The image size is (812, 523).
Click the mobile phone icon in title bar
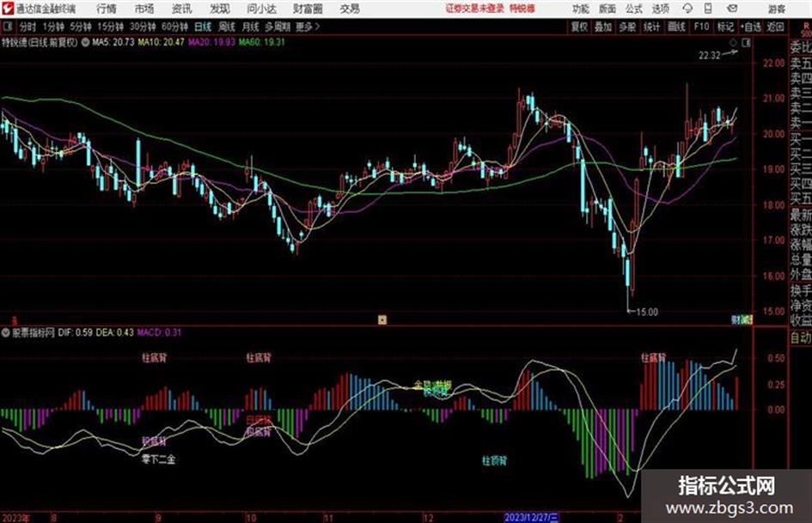tap(708, 9)
